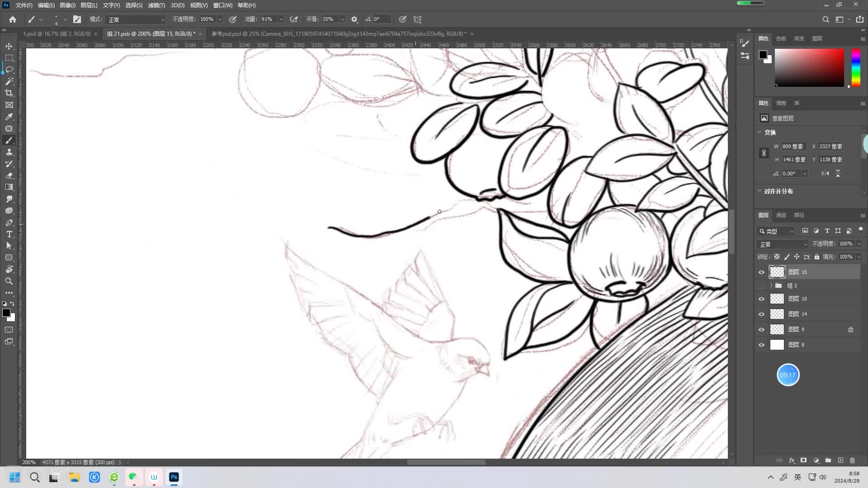Select the Path Selection tool
Image resolution: width=868 pixels, height=488 pixels.
point(9,246)
